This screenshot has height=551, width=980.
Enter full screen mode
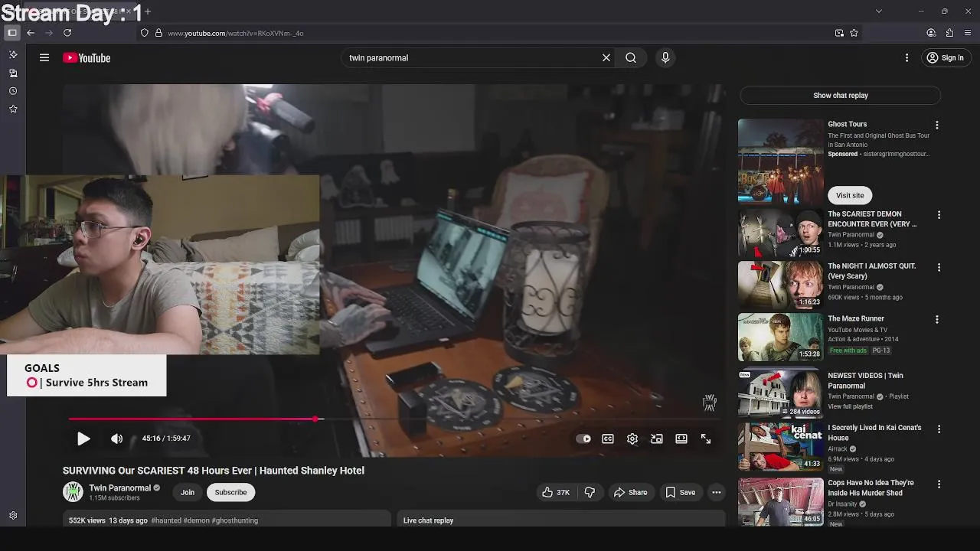(x=706, y=439)
